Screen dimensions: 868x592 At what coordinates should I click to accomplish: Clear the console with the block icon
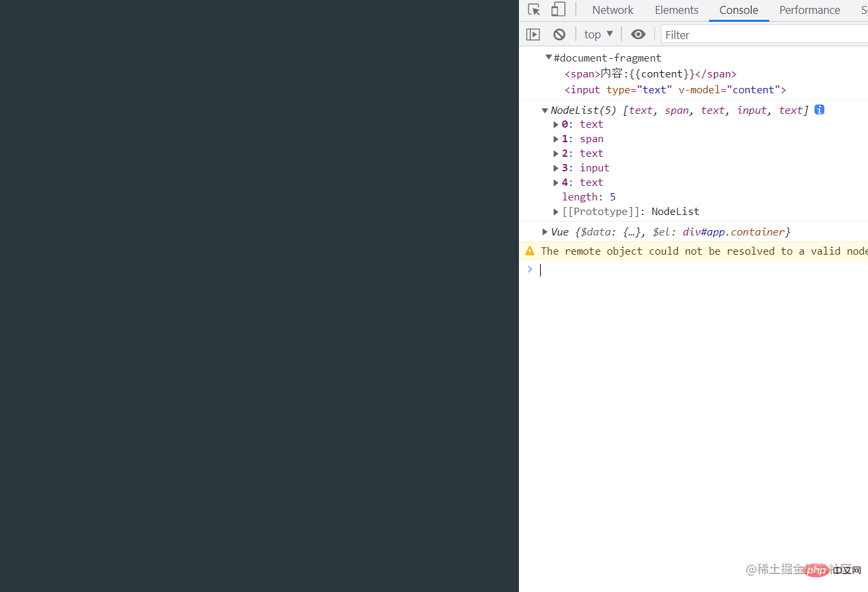(x=559, y=34)
